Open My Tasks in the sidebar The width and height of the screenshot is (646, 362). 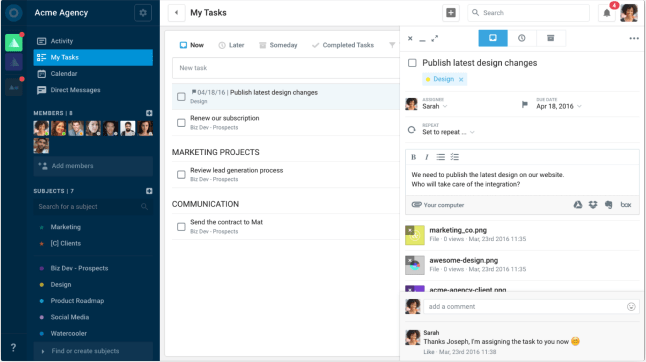click(93, 57)
